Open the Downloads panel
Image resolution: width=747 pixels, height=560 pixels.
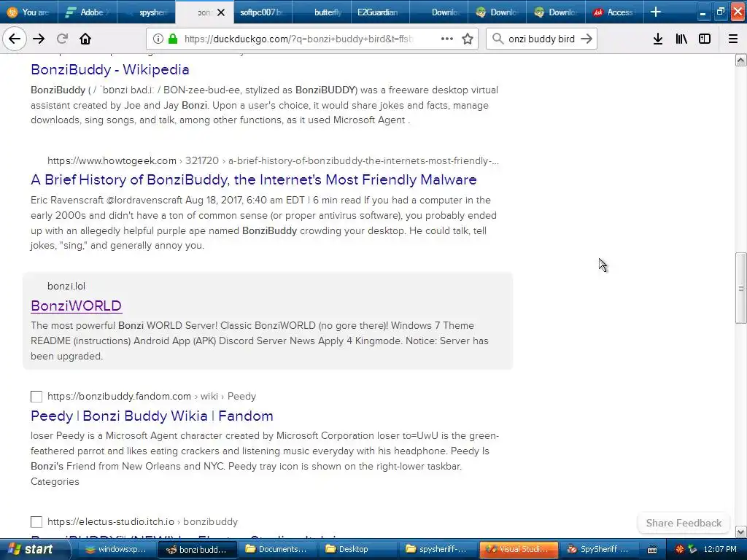click(x=658, y=39)
